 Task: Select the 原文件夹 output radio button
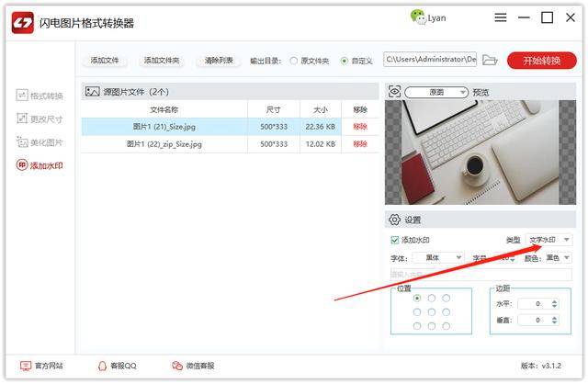pos(294,61)
